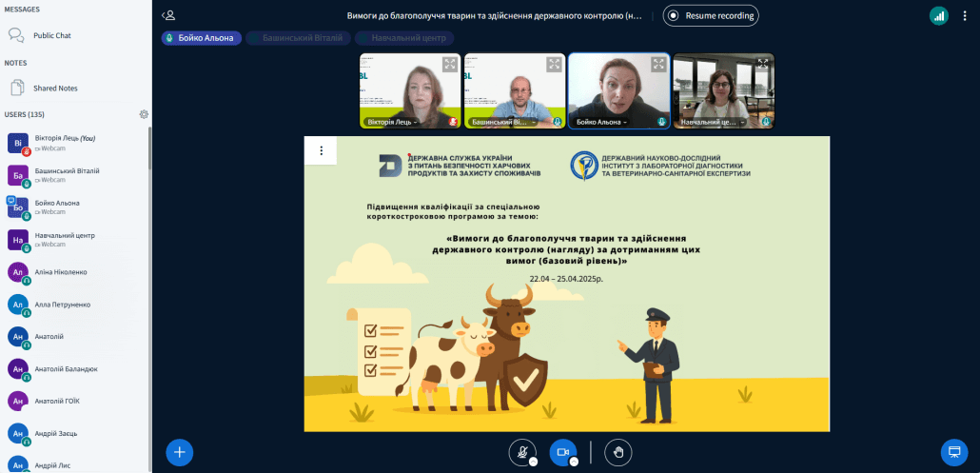
Task: Hide the user list panel
Action: click(x=168, y=15)
